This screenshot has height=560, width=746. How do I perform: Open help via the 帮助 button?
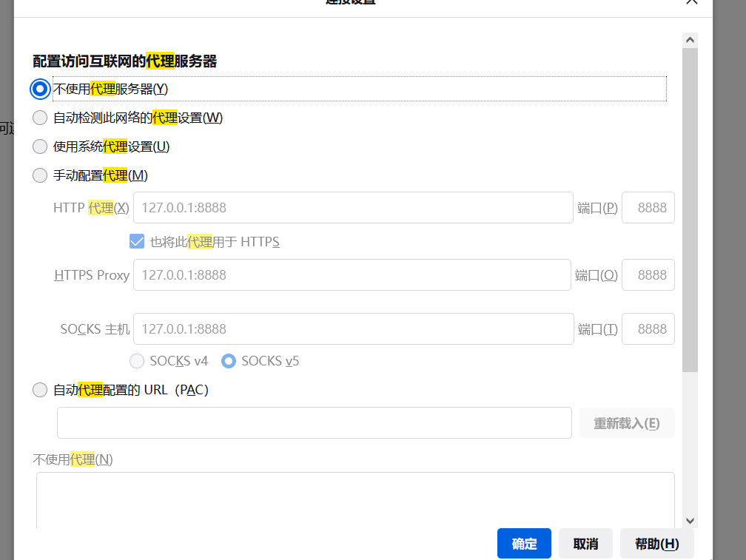coord(656,543)
